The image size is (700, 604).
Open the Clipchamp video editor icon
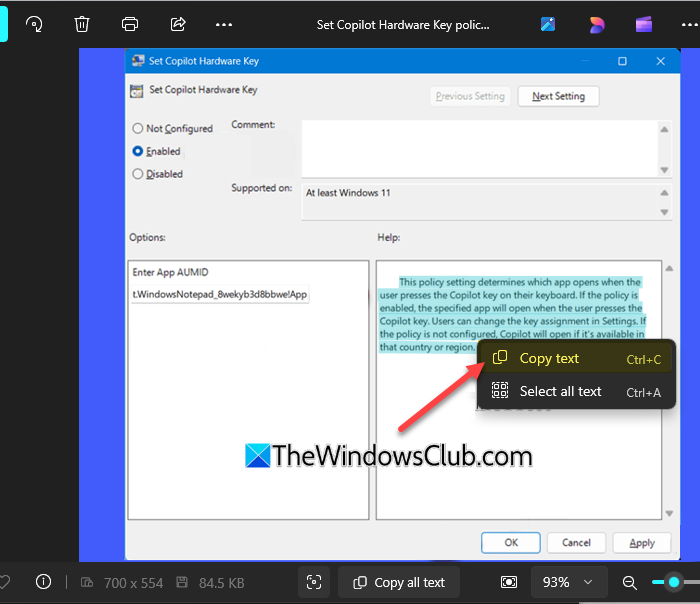pos(644,25)
